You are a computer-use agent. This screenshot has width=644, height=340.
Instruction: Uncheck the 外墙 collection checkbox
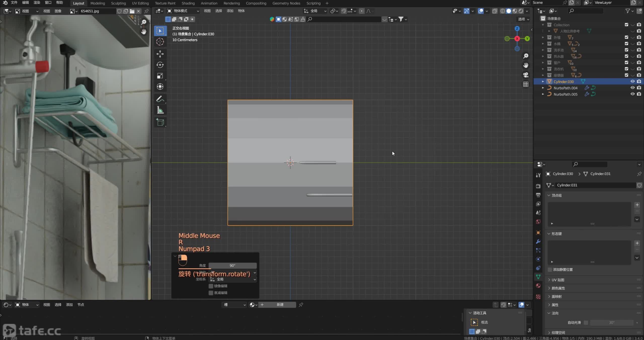[626, 37]
